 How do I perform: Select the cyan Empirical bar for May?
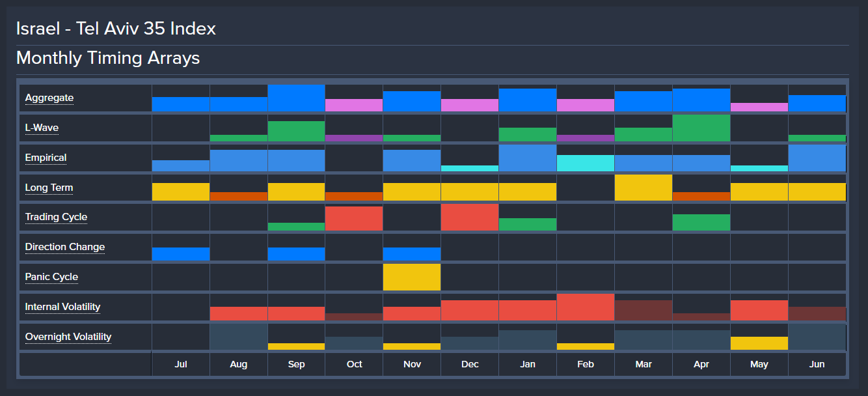[759, 169]
